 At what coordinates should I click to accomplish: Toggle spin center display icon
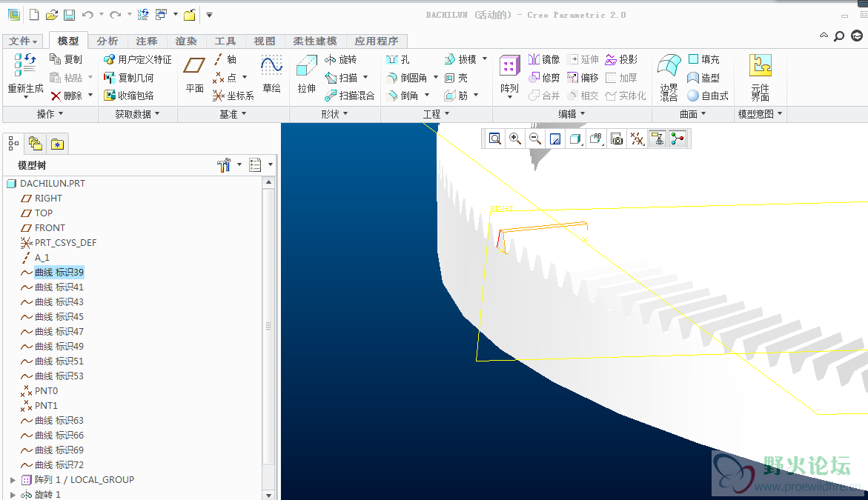tap(677, 139)
